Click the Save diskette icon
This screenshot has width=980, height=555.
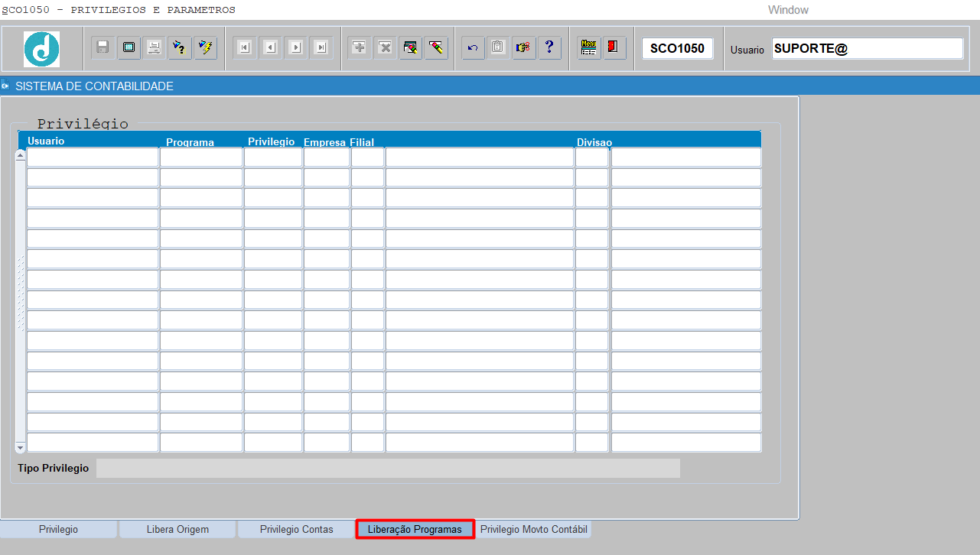tap(103, 47)
